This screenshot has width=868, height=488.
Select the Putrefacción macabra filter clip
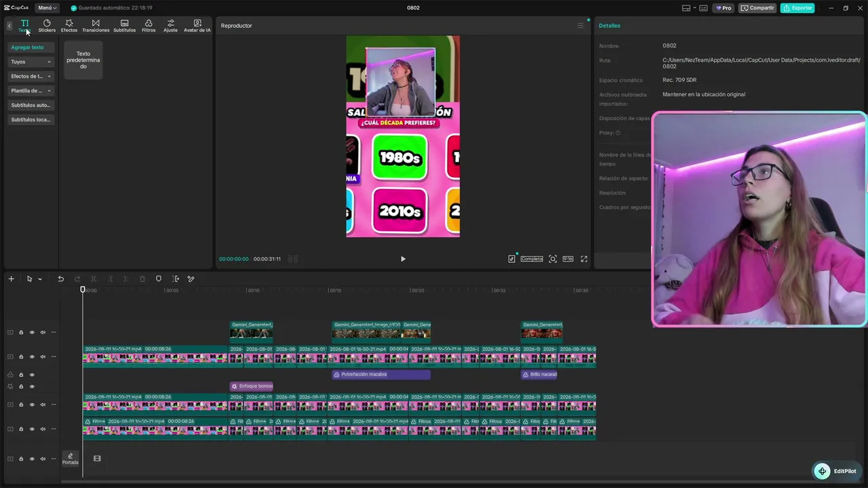click(381, 374)
